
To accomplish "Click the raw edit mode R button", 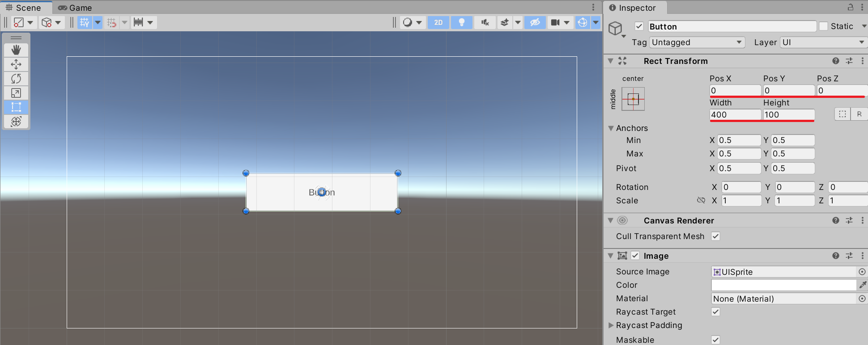I will tap(859, 114).
